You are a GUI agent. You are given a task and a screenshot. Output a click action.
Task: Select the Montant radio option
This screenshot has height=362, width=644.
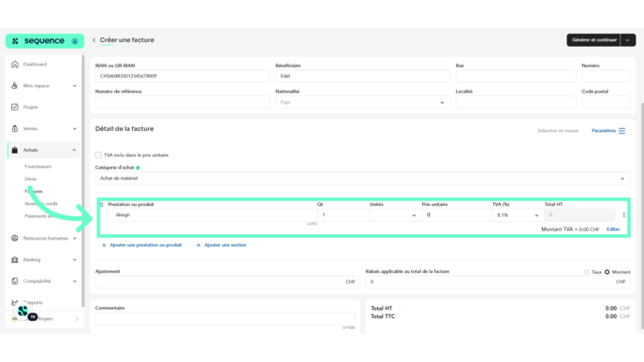607,271
